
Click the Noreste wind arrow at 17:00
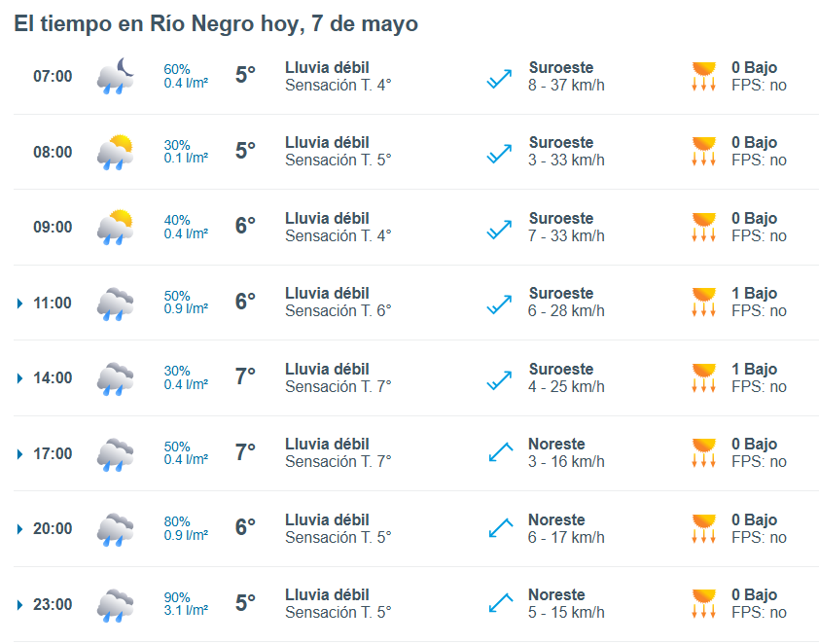point(500,451)
